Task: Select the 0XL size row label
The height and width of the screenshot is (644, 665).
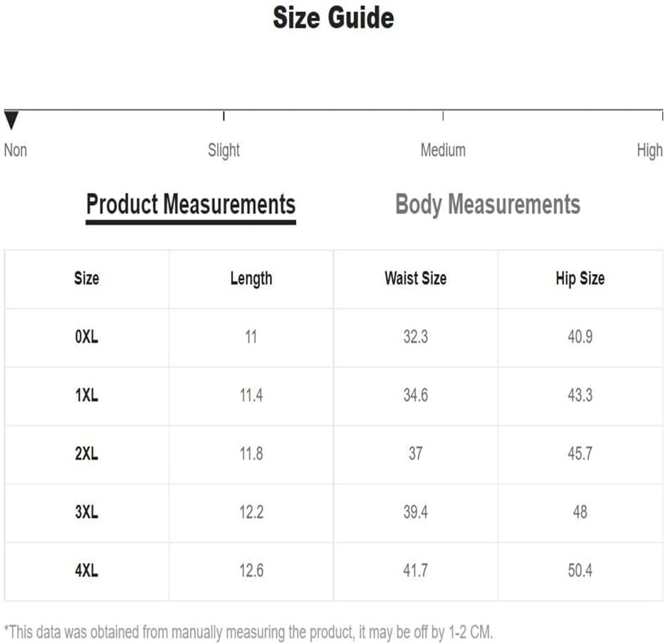Action: tap(87, 337)
